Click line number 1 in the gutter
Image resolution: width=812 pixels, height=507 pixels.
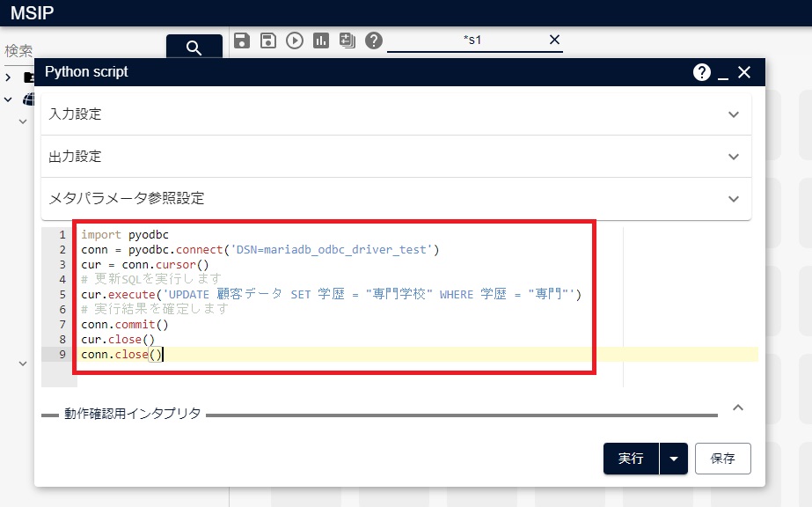(x=62, y=235)
